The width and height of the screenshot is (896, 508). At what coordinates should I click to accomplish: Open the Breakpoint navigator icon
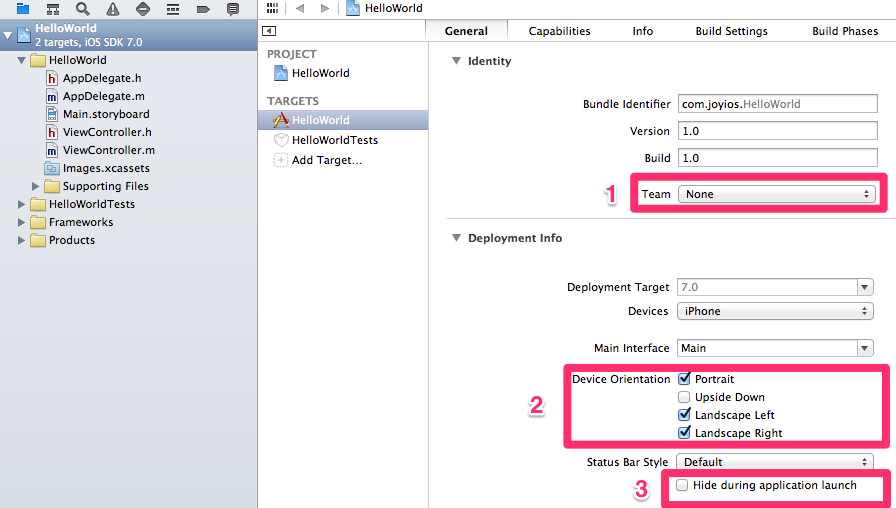point(203,9)
